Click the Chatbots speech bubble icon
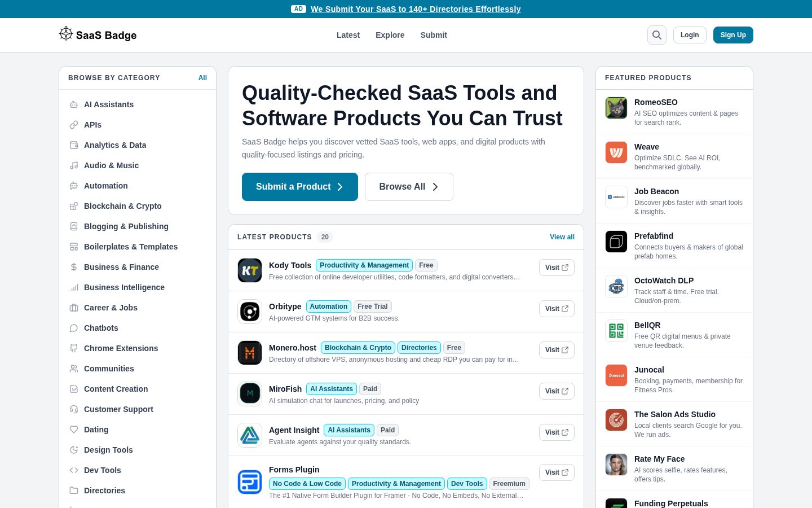Screen dimensions: 812x508 coord(74,328)
